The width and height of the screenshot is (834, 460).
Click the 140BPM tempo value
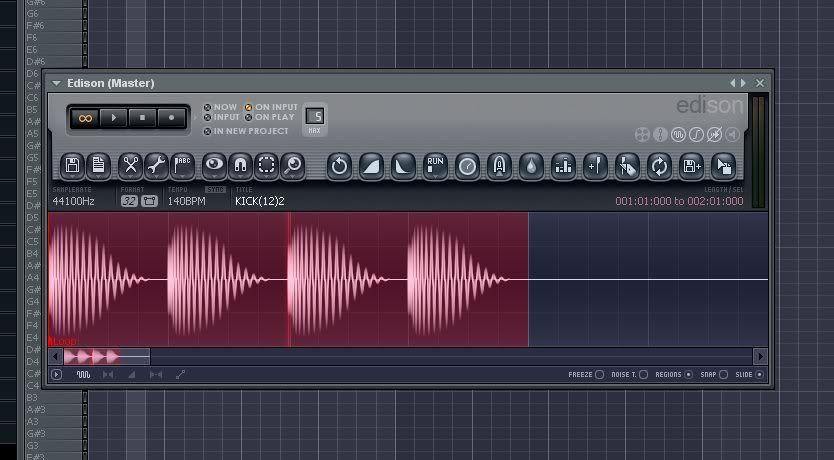[187, 202]
